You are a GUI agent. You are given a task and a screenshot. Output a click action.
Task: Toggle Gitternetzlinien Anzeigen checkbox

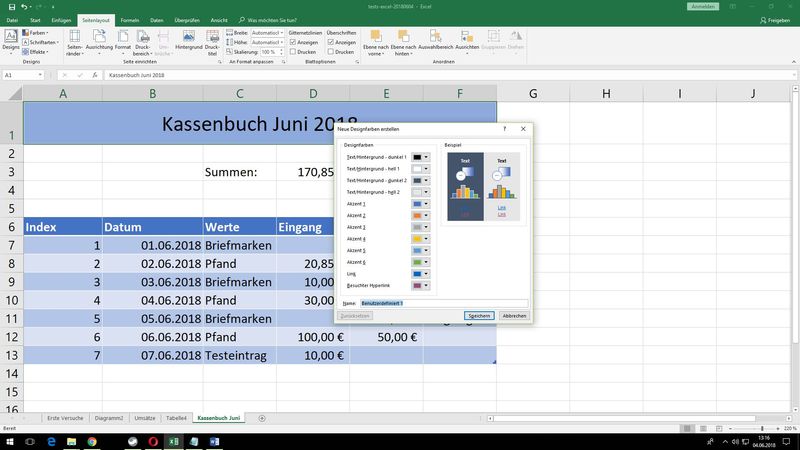tap(292, 42)
